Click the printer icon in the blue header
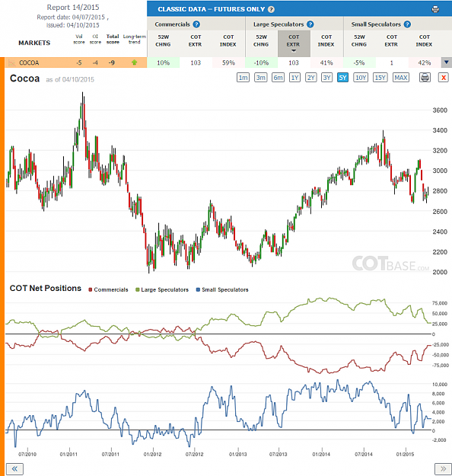The height and width of the screenshot is (476, 452). (x=435, y=9)
